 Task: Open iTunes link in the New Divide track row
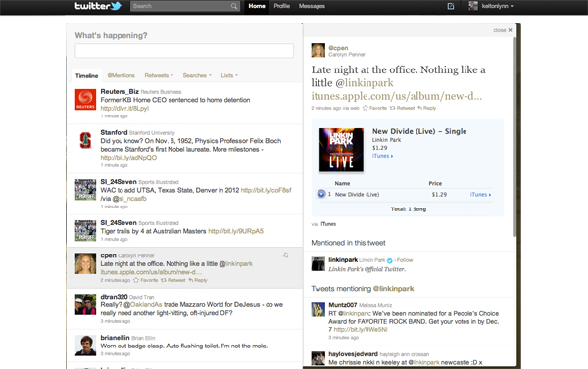(x=481, y=195)
